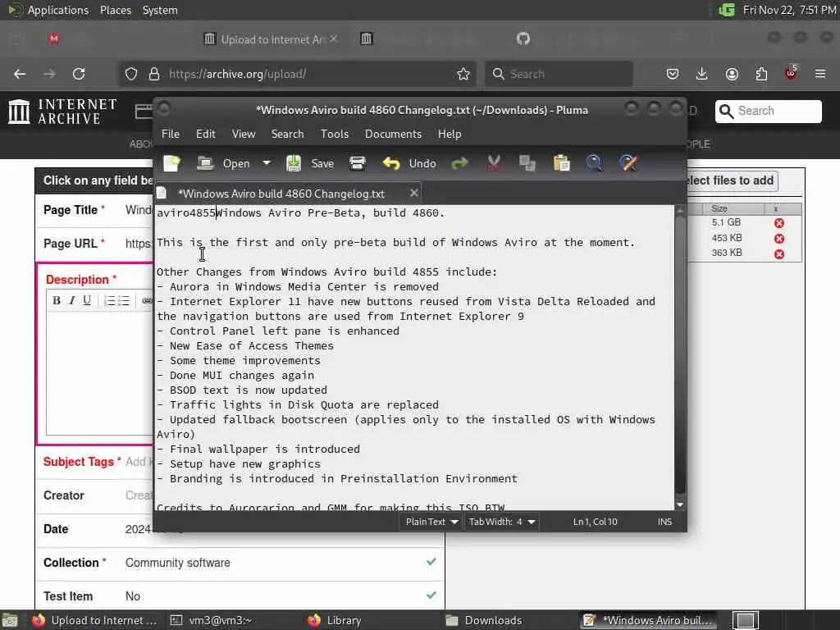Open Firefox hamburger application menu
This screenshot has height=630, width=840.
pos(820,74)
